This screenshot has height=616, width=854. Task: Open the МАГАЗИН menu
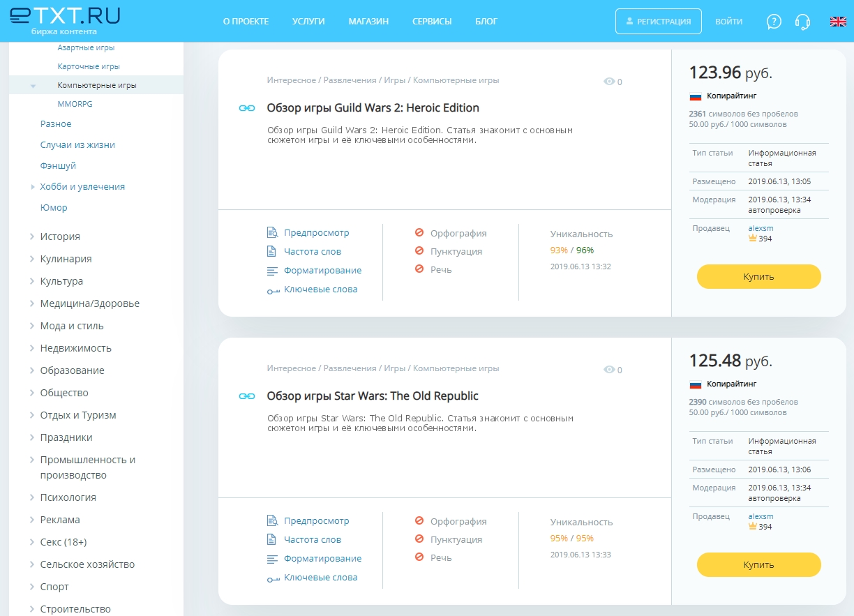[x=368, y=22]
